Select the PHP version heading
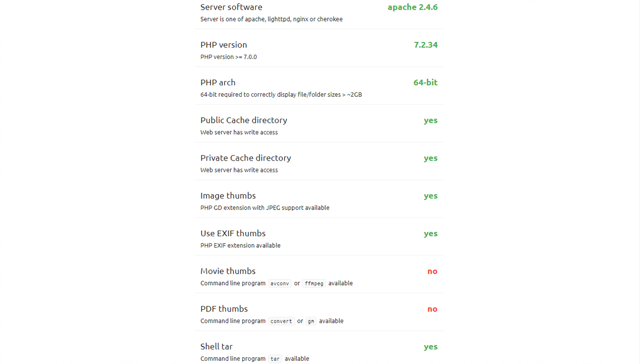 pos(223,45)
